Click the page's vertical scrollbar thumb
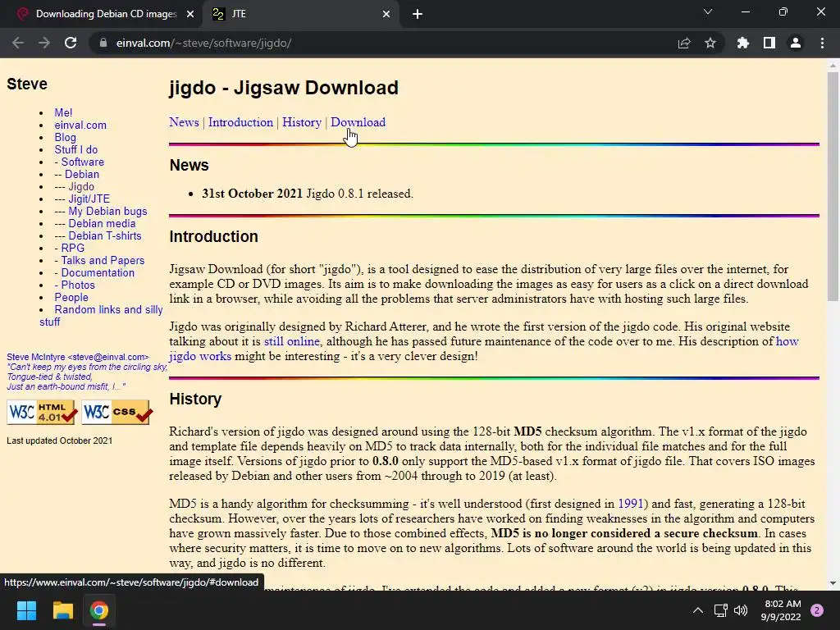840x630 pixels. pos(833,186)
